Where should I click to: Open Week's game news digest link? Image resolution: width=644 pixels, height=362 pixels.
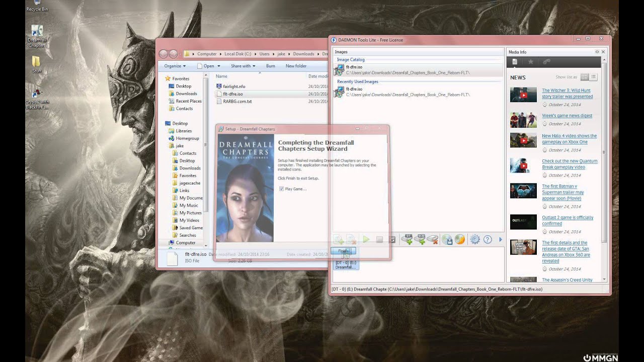[x=567, y=116]
